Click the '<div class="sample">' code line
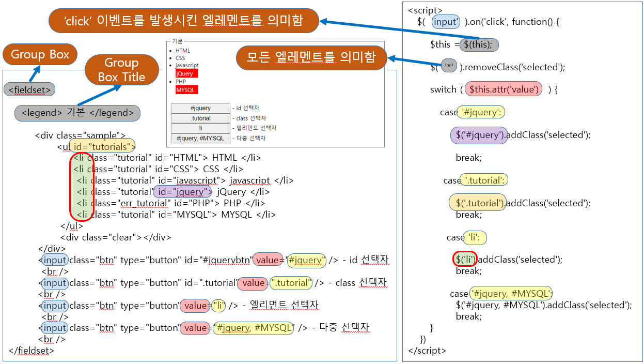Screen dimensions: 644x364 (80, 135)
